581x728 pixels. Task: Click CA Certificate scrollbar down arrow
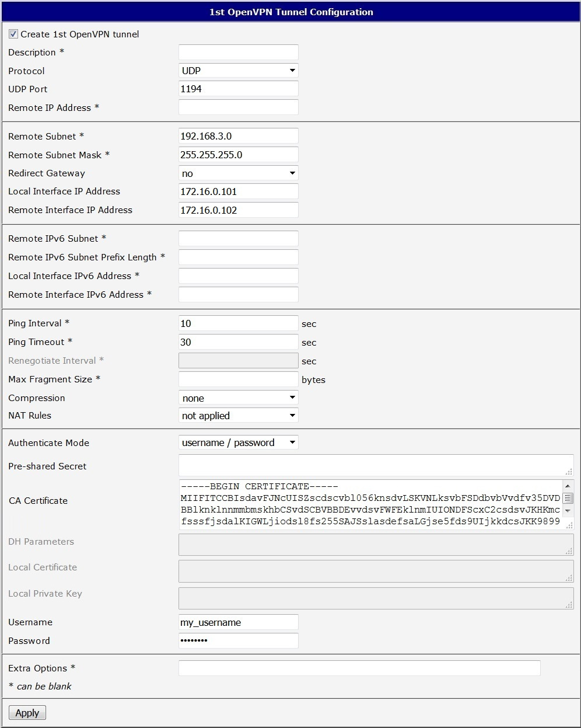[568, 511]
